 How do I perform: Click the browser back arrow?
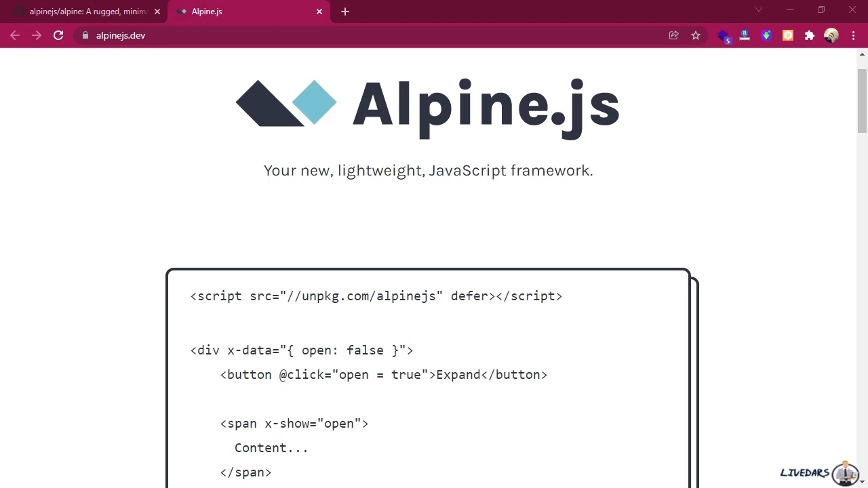(15, 35)
